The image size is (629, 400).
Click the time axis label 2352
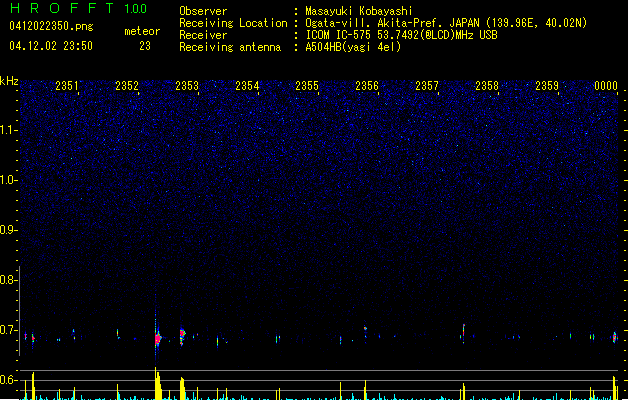click(x=127, y=86)
